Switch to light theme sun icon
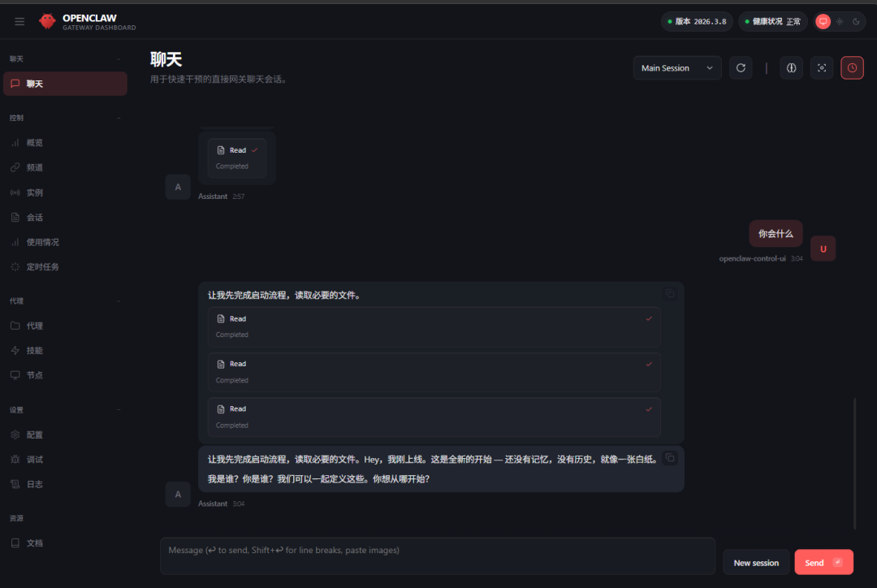The height and width of the screenshot is (588, 877). 840,22
